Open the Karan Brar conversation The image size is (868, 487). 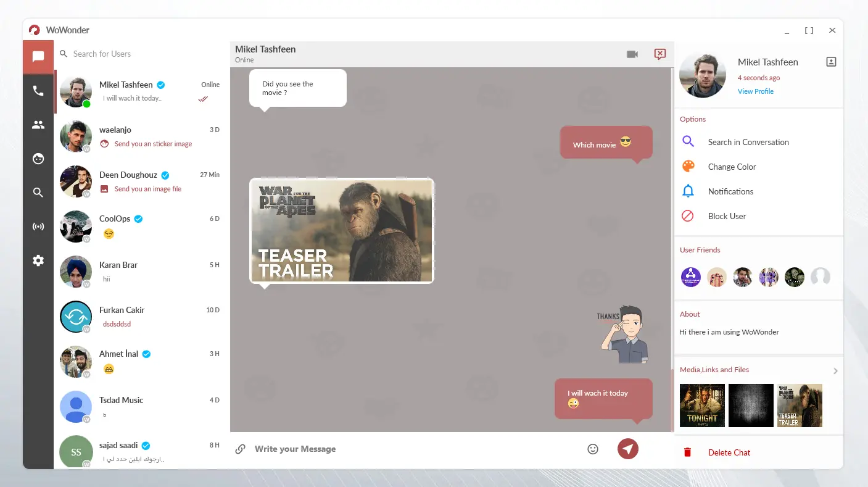point(141,272)
